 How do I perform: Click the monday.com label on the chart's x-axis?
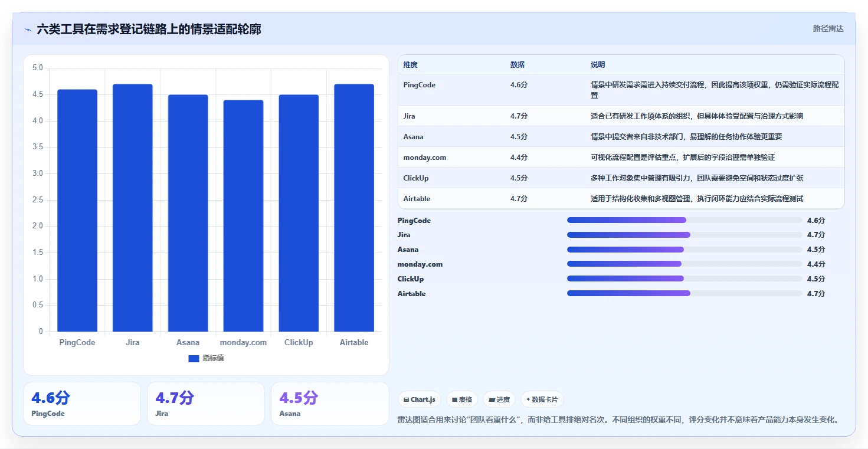(243, 343)
